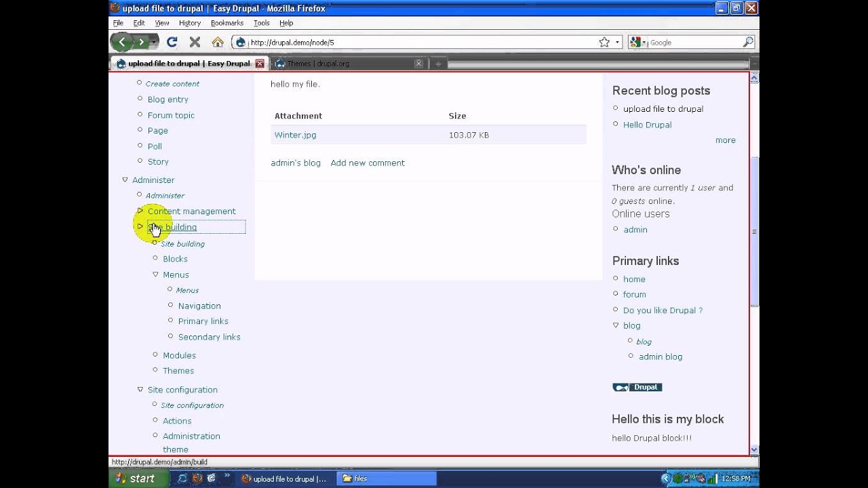868x488 pixels.
Task: Open the 'files' taskbar window
Action: (x=387, y=479)
